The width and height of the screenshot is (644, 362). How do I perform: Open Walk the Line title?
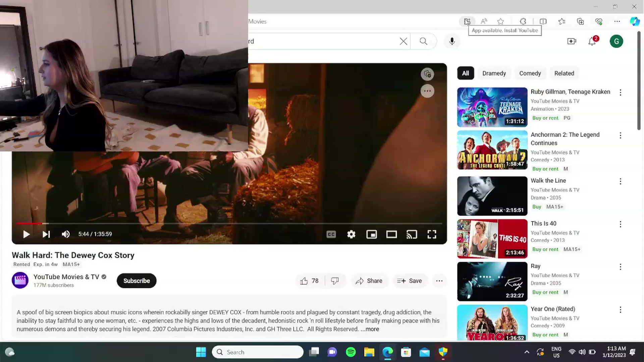point(548,181)
